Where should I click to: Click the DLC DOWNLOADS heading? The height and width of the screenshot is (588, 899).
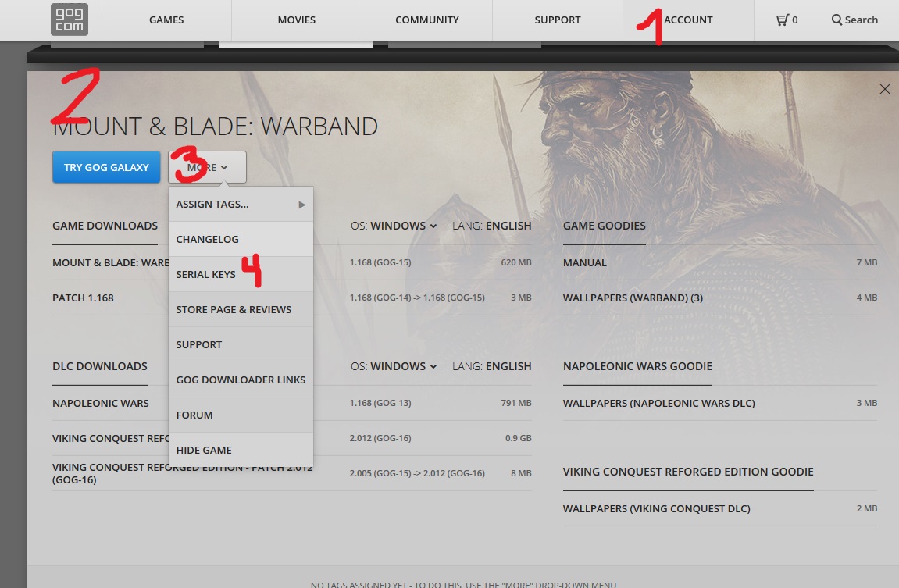tap(100, 366)
